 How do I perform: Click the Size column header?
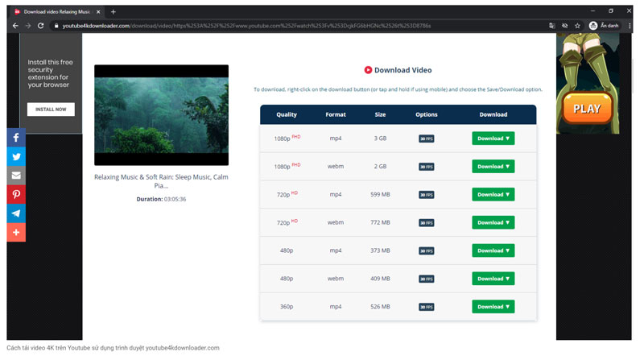pyautogui.click(x=380, y=114)
